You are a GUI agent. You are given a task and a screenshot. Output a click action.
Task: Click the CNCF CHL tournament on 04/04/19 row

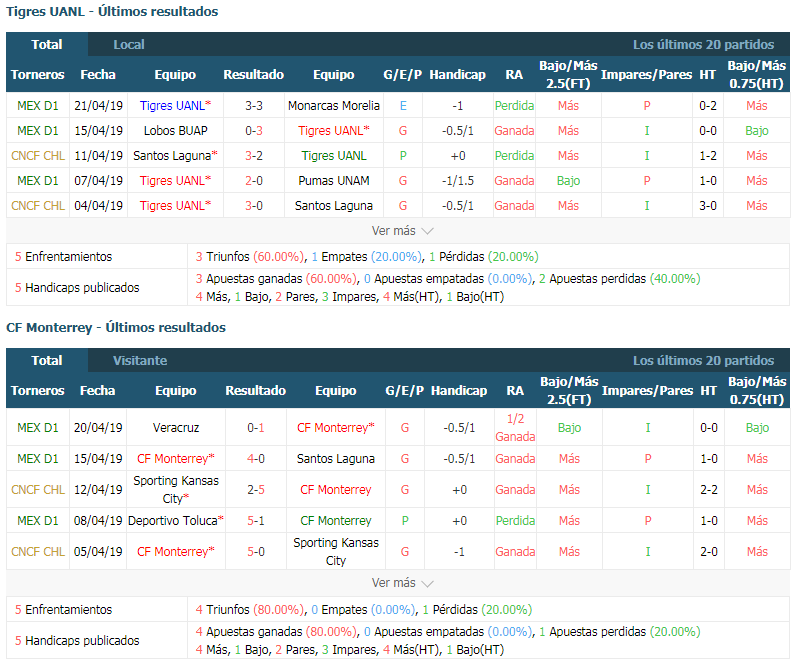38,206
